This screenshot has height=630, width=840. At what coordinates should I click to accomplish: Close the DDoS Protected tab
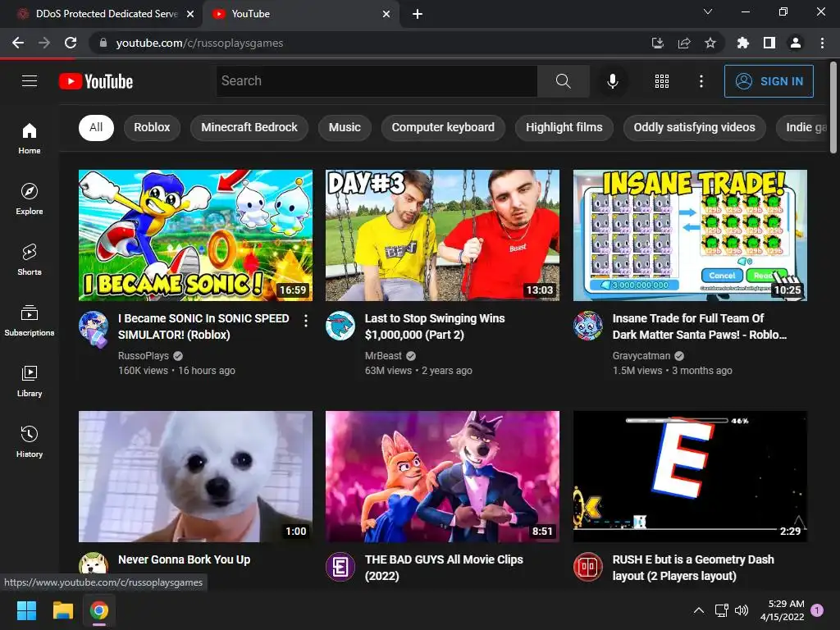(x=190, y=14)
